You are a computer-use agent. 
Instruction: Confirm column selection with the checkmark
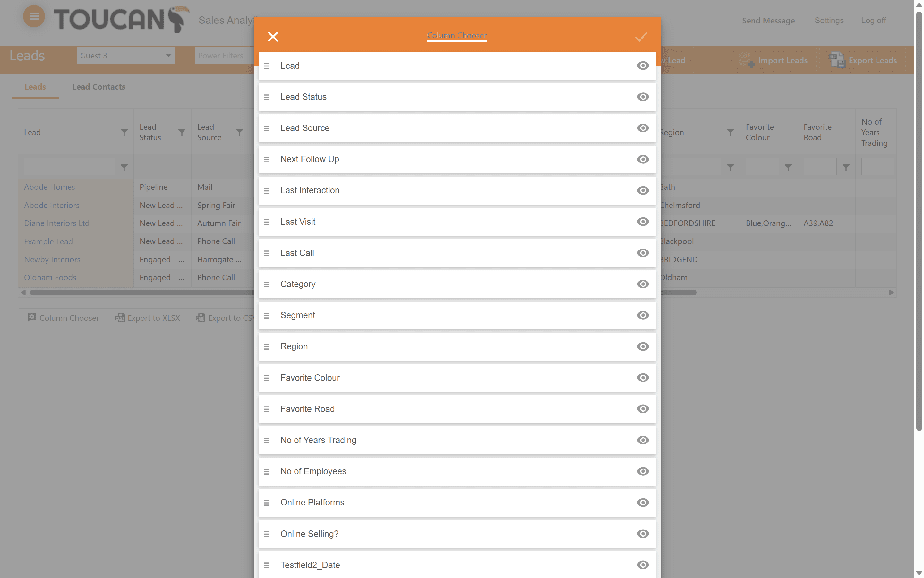pos(641,37)
